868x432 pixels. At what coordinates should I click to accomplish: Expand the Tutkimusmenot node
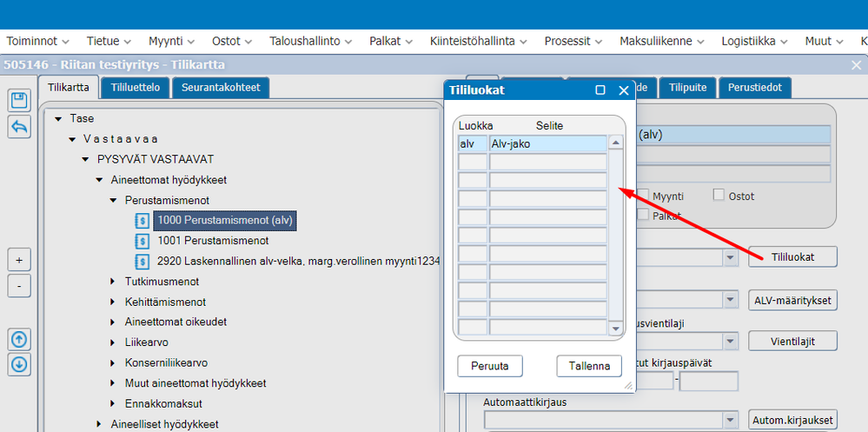point(113,282)
